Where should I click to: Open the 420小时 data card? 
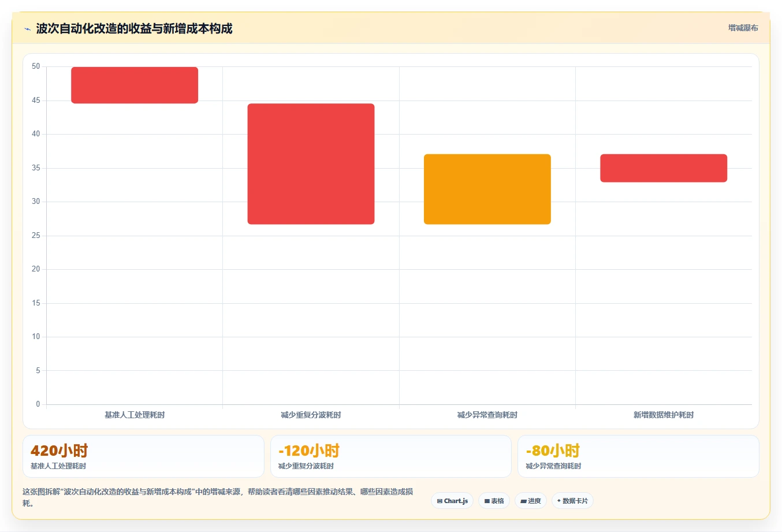coord(143,456)
